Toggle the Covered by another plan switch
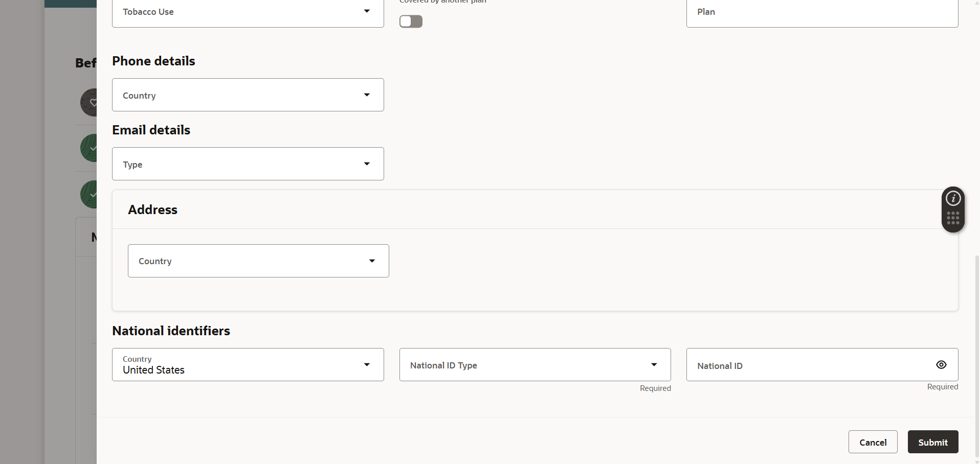 [411, 21]
